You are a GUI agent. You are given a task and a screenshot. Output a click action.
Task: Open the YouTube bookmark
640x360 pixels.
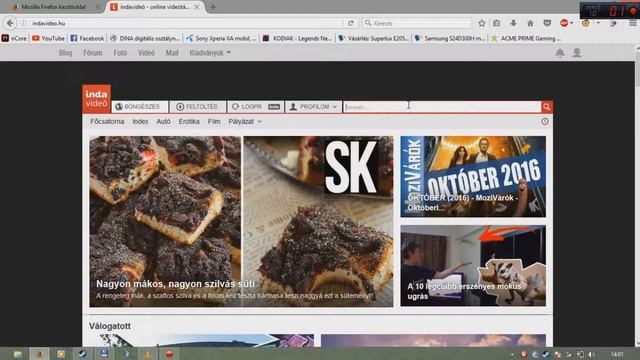tap(48, 38)
